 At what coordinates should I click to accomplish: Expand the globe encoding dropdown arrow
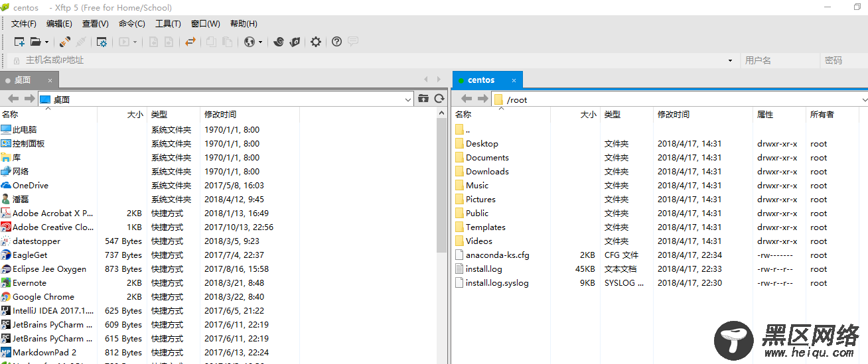260,42
